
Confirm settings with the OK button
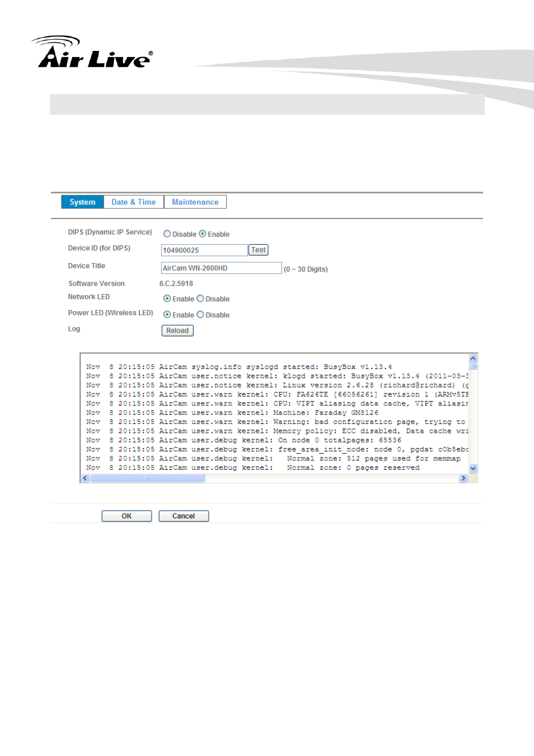click(x=127, y=516)
